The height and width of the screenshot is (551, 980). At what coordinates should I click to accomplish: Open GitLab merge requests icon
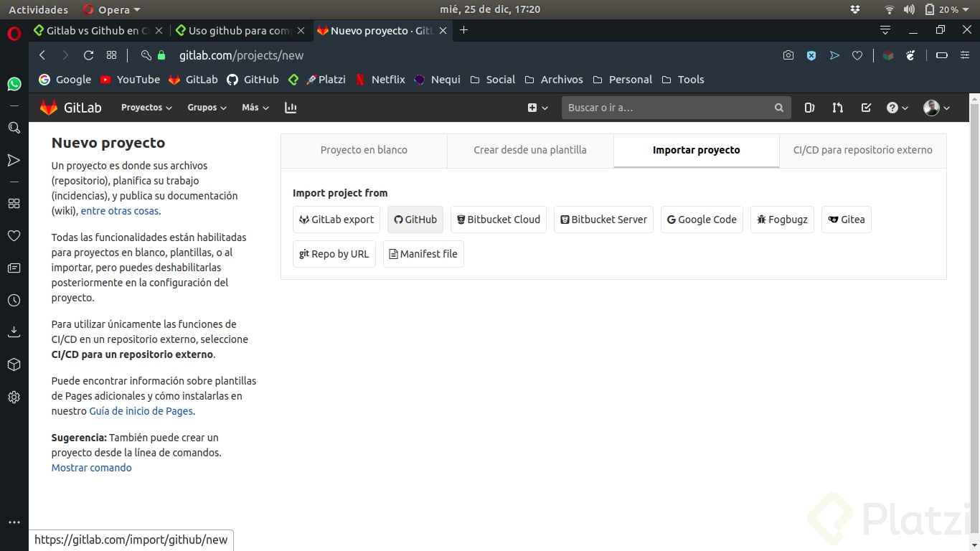[837, 108]
